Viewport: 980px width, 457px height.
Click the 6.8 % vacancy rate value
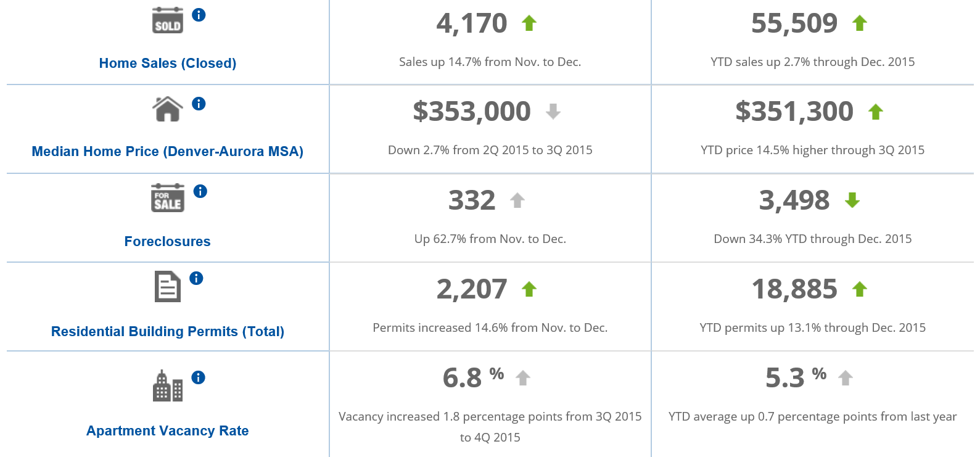[x=473, y=377]
